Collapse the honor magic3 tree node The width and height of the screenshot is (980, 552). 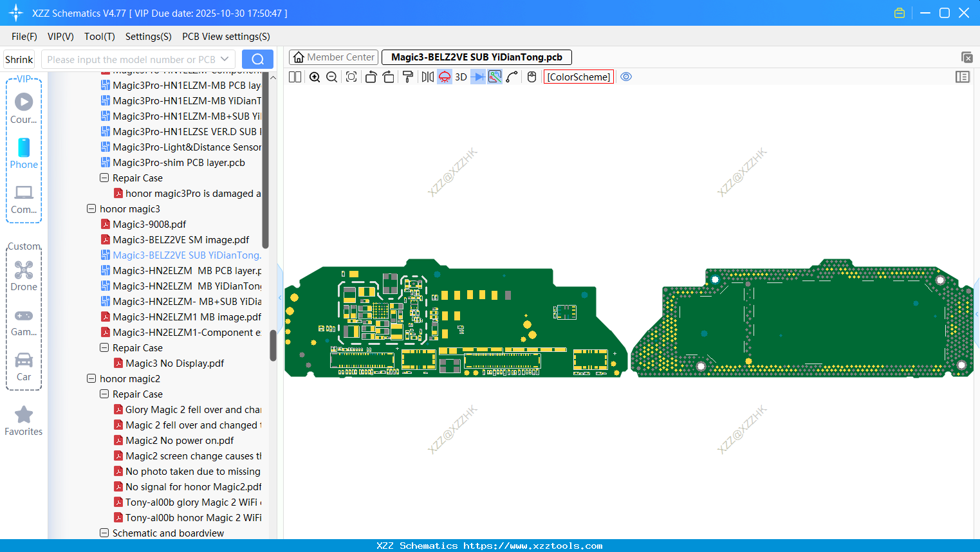tap(91, 209)
